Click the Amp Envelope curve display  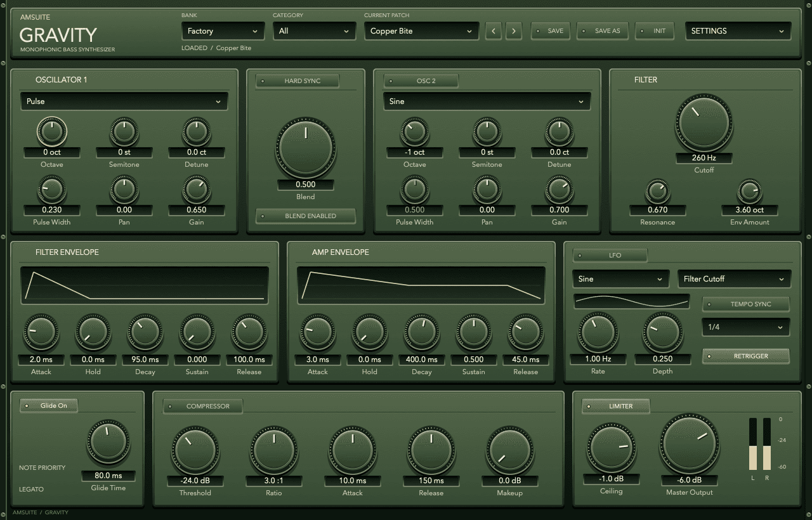[x=421, y=284]
